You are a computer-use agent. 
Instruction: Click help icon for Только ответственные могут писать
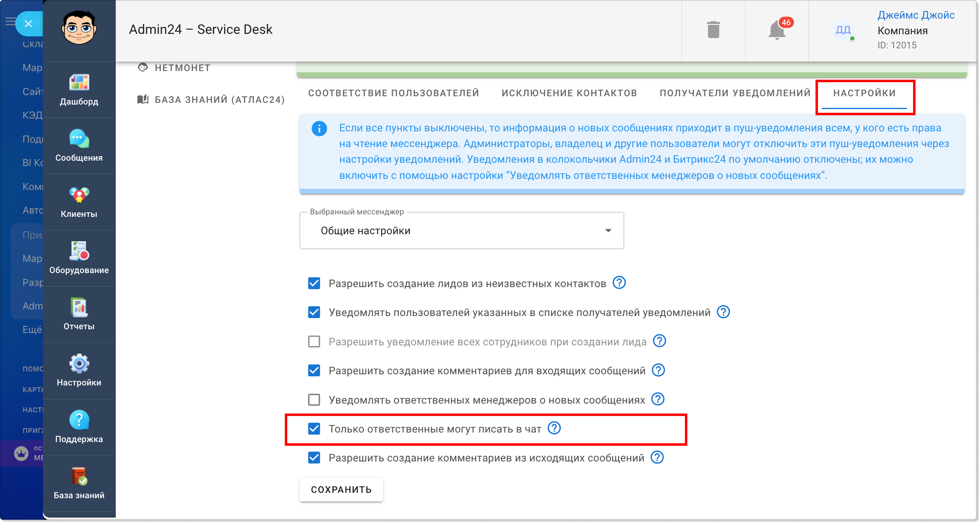(554, 428)
